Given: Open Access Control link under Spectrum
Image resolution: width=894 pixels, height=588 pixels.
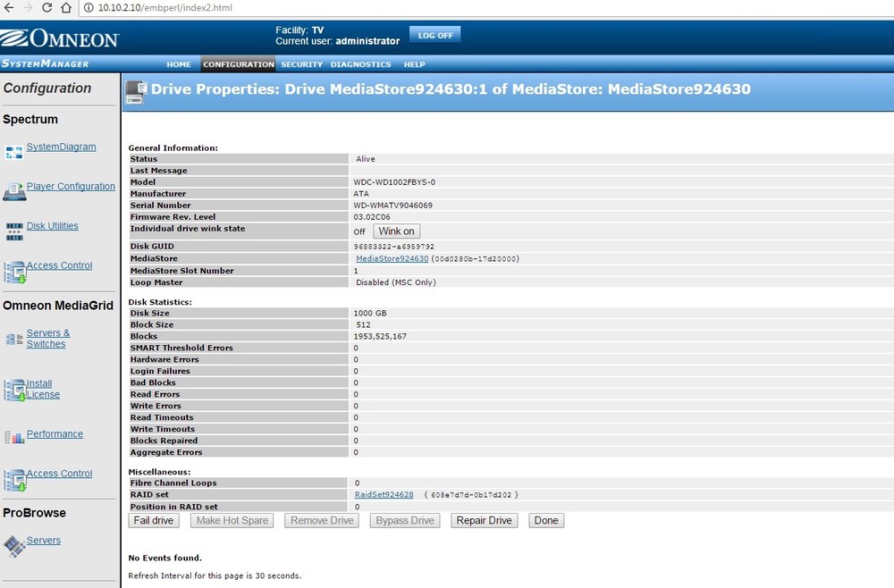Looking at the screenshot, I should click(x=59, y=265).
